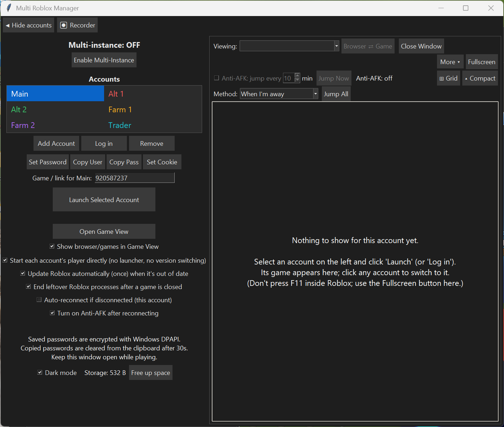This screenshot has width=504, height=427.
Task: Enter Fullscreen mode
Action: point(482,62)
